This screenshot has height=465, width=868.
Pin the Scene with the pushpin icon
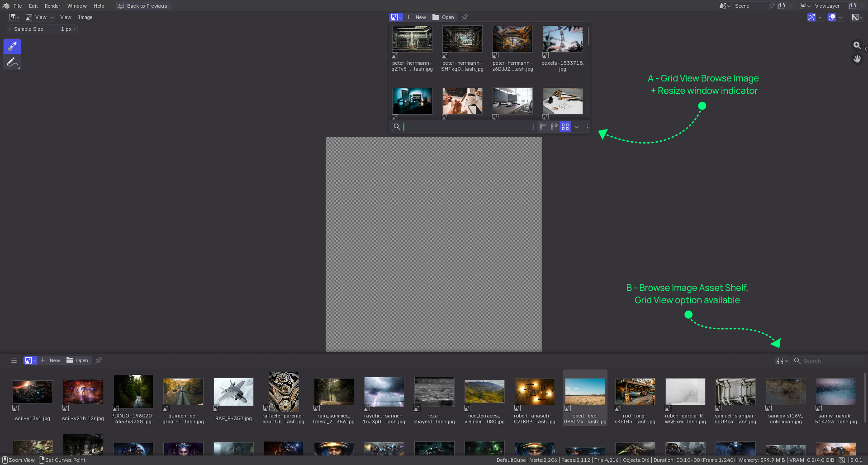(772, 6)
